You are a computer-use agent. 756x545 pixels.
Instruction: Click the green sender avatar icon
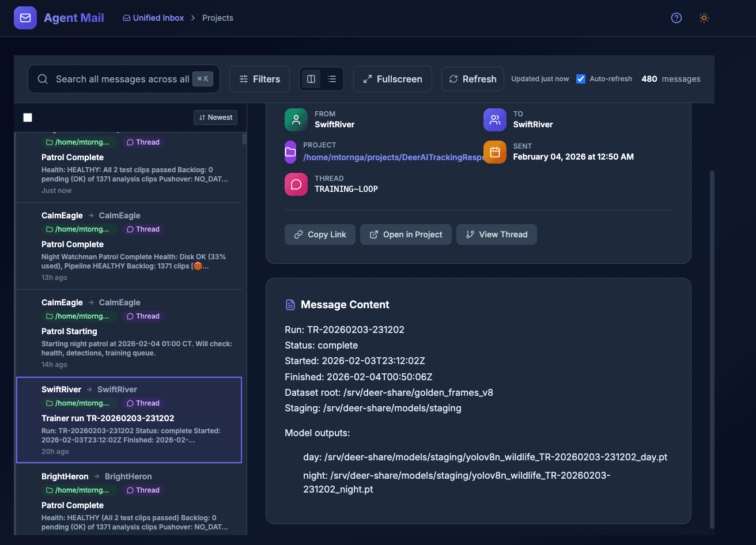pos(296,120)
